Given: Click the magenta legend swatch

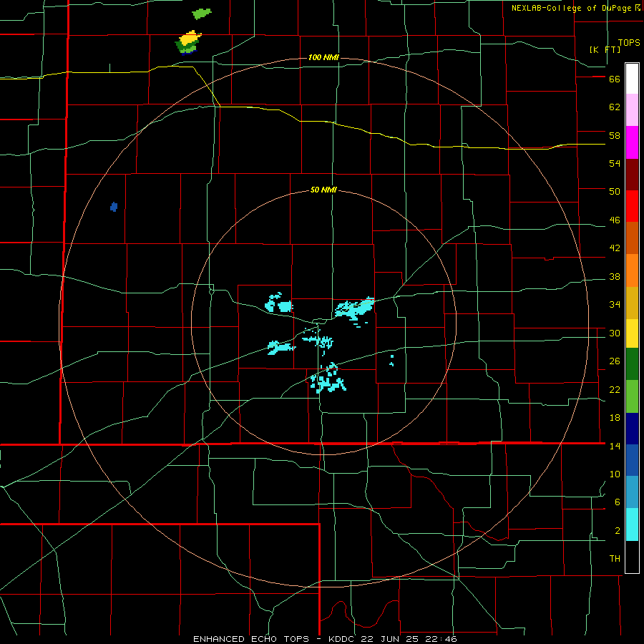Looking at the screenshot, I should tap(632, 142).
